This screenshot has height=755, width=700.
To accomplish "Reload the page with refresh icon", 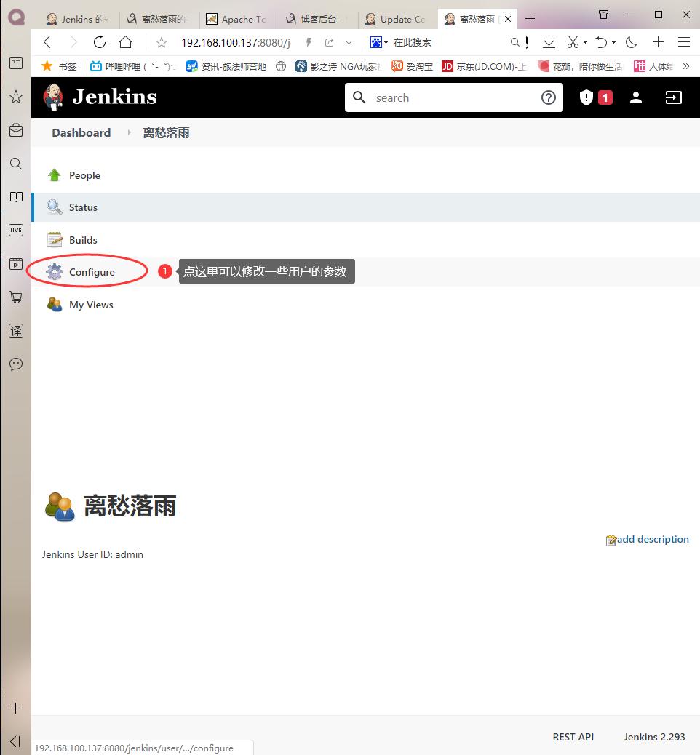I will (100, 42).
